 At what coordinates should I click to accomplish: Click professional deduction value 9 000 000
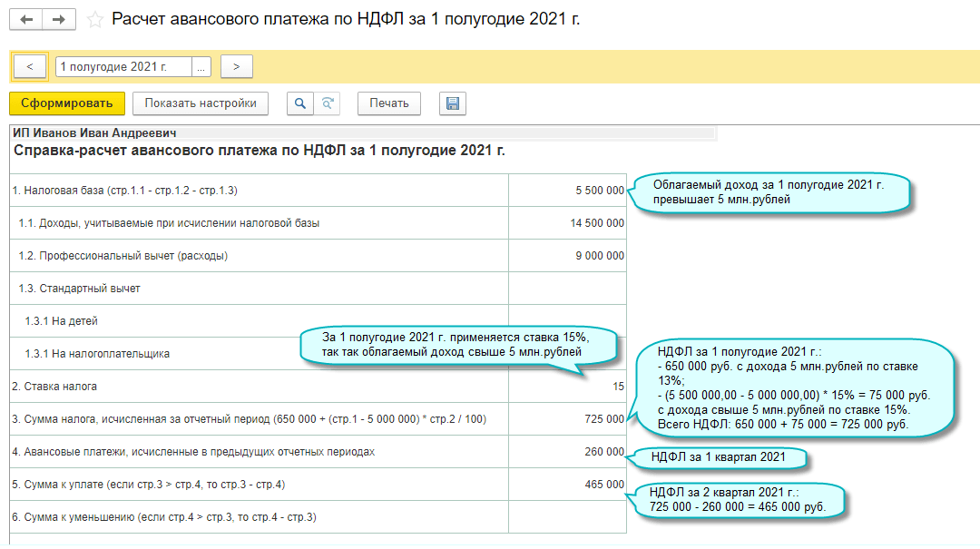599,256
